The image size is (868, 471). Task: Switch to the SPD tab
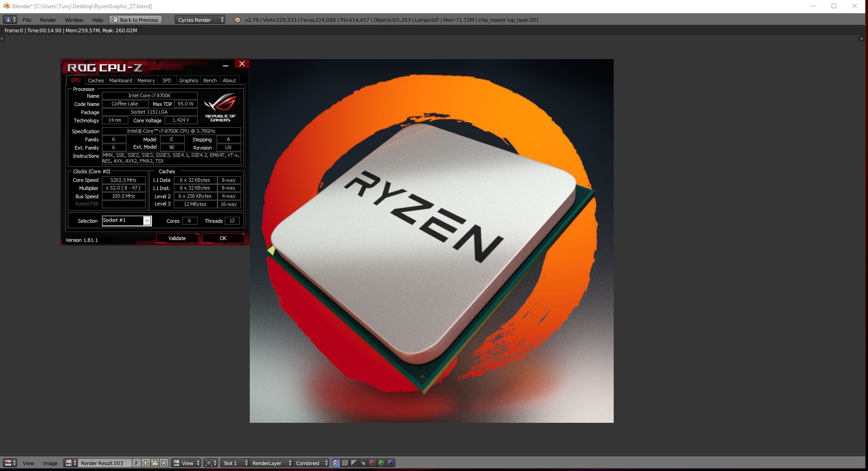[x=167, y=80]
